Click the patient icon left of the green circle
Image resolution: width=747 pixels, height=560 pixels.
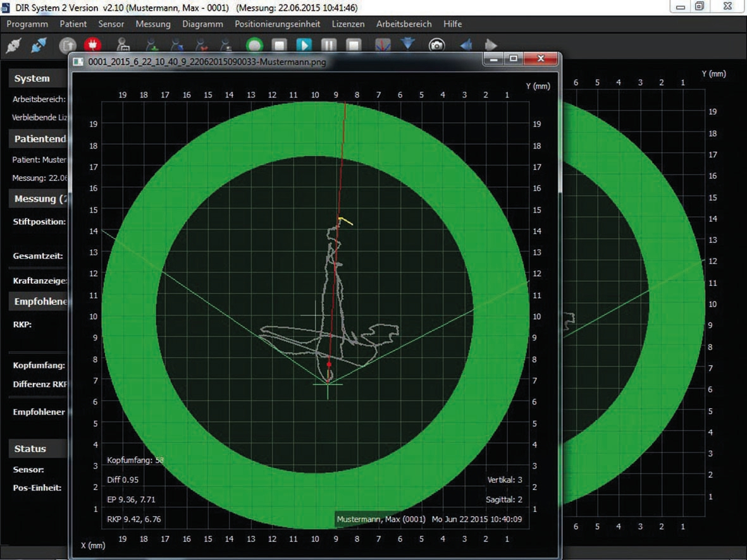[226, 46]
